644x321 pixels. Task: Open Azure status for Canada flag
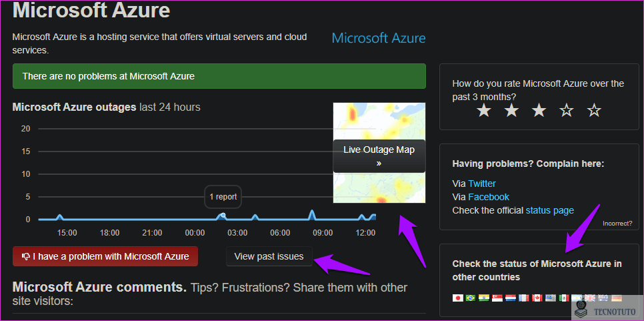click(537, 298)
